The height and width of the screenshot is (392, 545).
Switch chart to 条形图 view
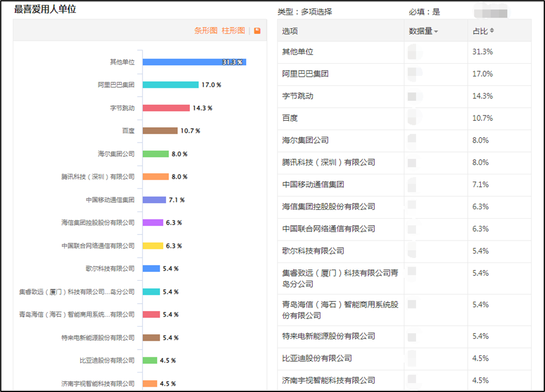[206, 31]
